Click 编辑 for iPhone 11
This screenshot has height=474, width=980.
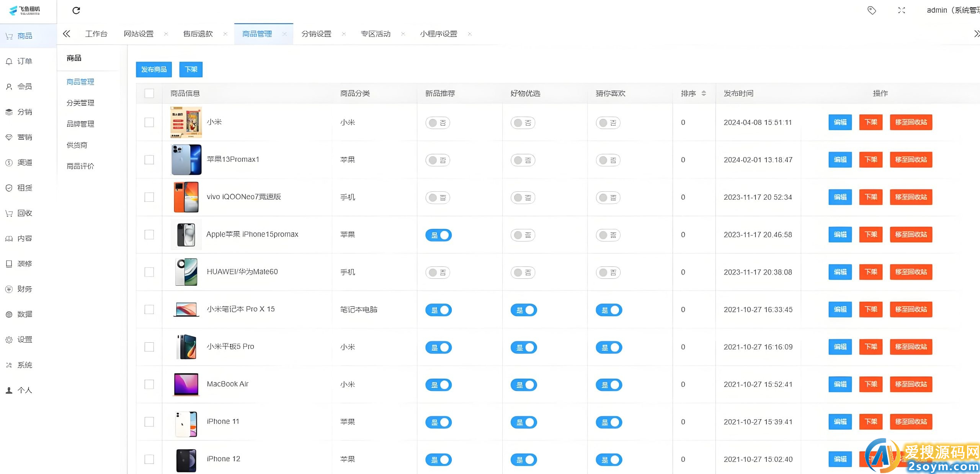tap(840, 422)
